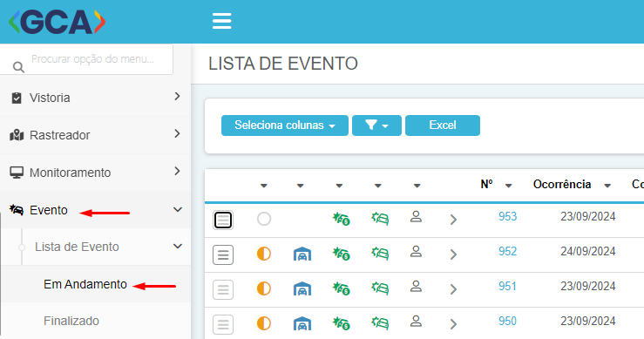Toggle the hamburger menu in top bar
The image size is (644, 339).
[222, 21]
